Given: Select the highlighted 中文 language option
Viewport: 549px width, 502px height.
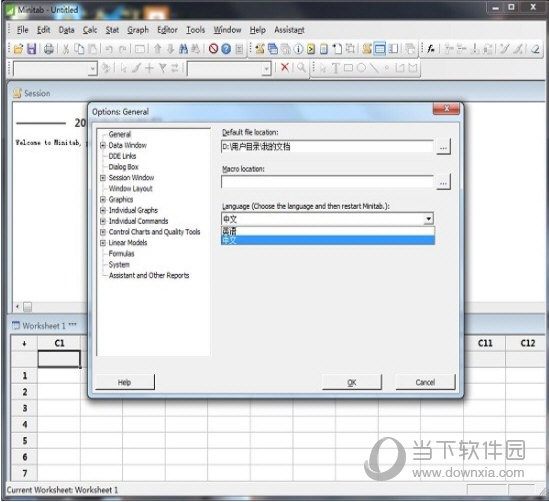Looking at the screenshot, I should click(x=328, y=240).
